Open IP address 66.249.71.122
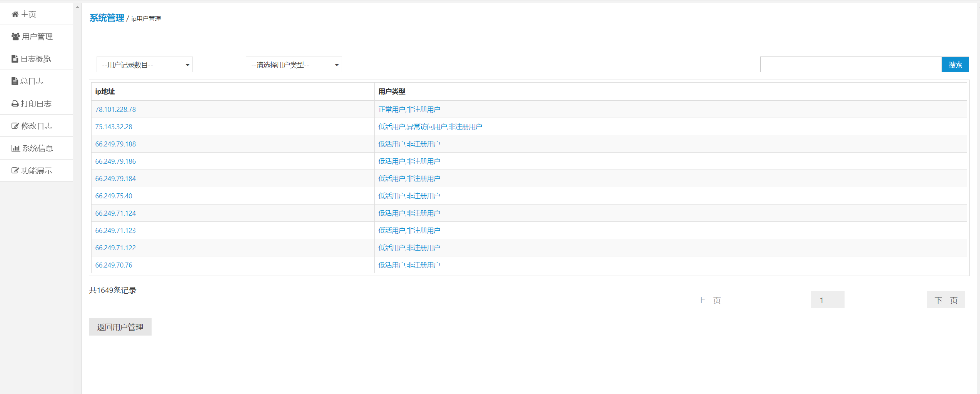This screenshot has height=394, width=980. 115,248
